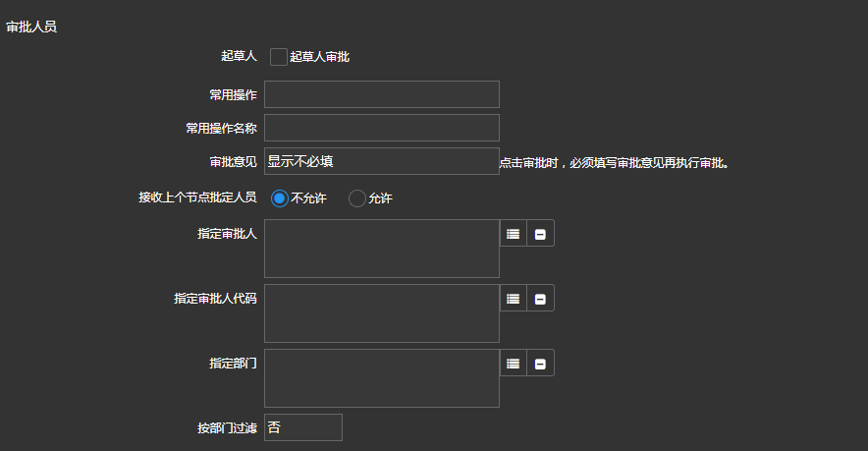Image resolution: width=868 pixels, height=451 pixels.
Task: Choose the 允许 radio option
Action: [357, 198]
